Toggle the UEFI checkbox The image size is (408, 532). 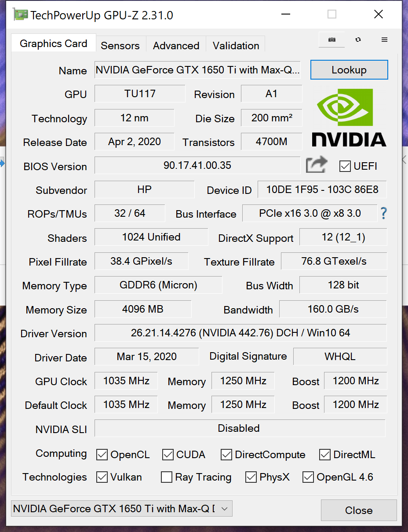(x=345, y=166)
